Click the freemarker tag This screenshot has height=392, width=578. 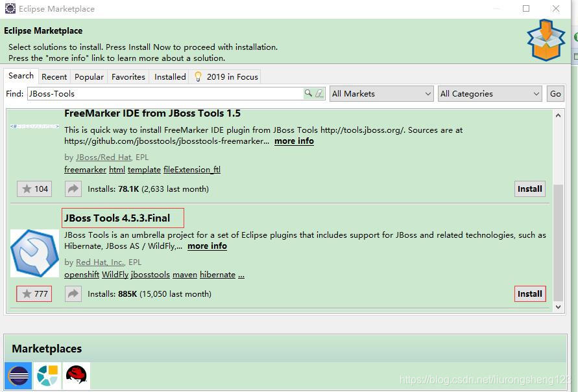(85, 170)
